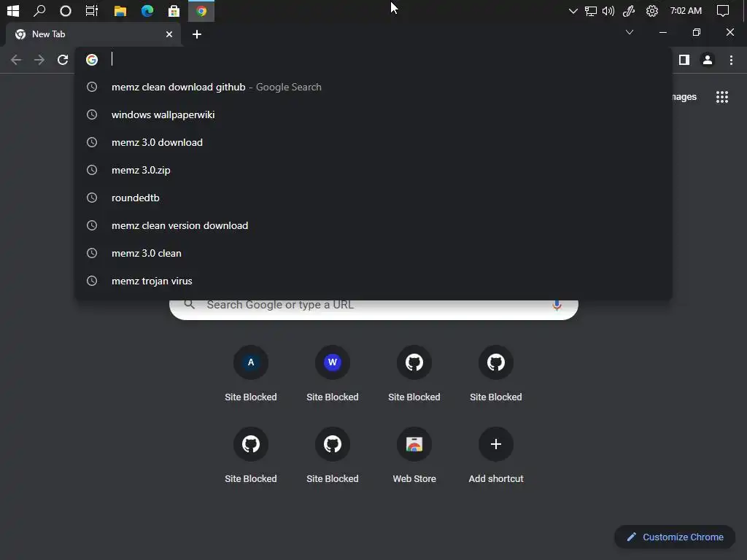Screen dimensions: 747x560
Task: Open Customize Chrome
Action: (x=675, y=537)
